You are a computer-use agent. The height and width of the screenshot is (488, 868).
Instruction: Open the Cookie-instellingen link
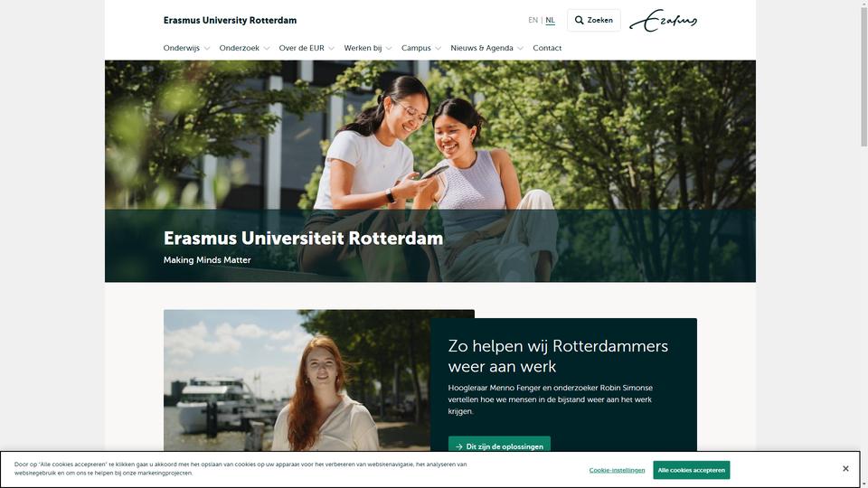617,470
